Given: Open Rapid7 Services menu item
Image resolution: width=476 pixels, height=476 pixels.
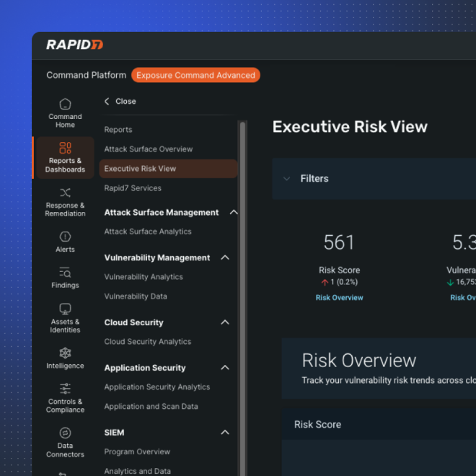Looking at the screenshot, I should coord(133,188).
